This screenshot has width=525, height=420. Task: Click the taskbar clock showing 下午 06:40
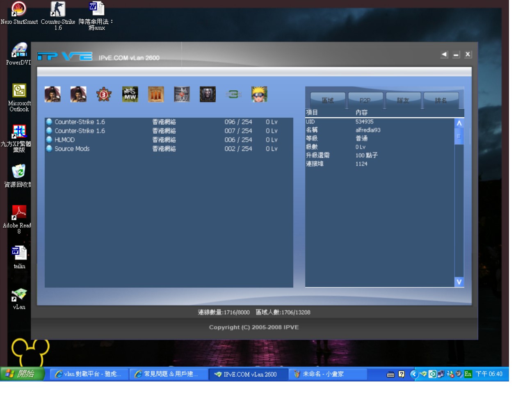tap(489, 374)
